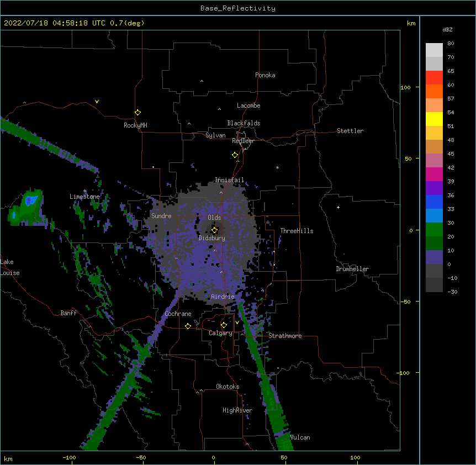476x465 pixels.
Task: Click the 100 tick label on the right axis
Action: coord(405,87)
